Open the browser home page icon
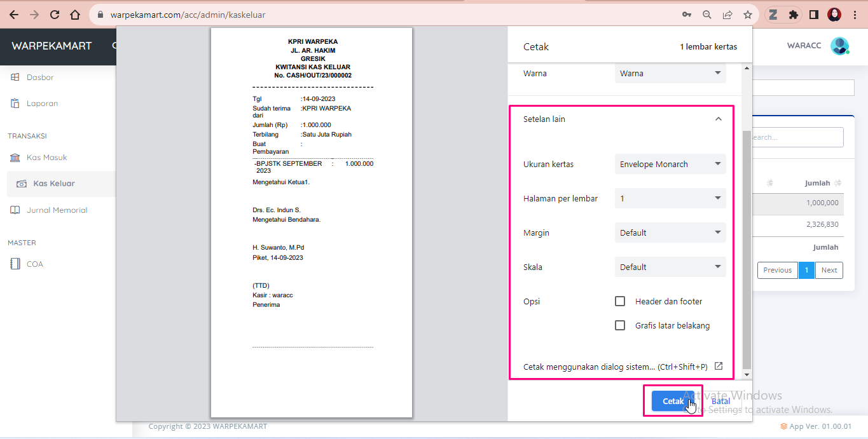Viewport: 868px width, 439px height. click(75, 15)
